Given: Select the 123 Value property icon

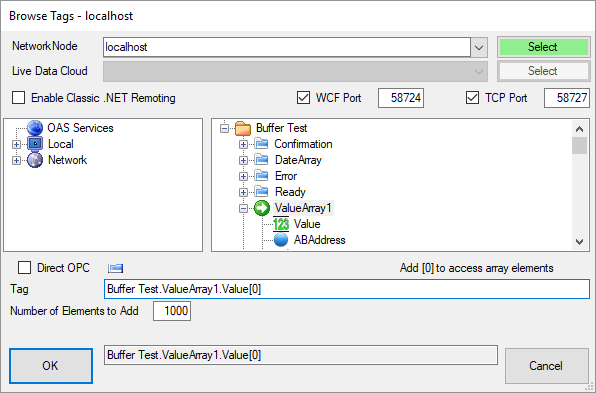Looking at the screenshot, I should tap(281, 224).
